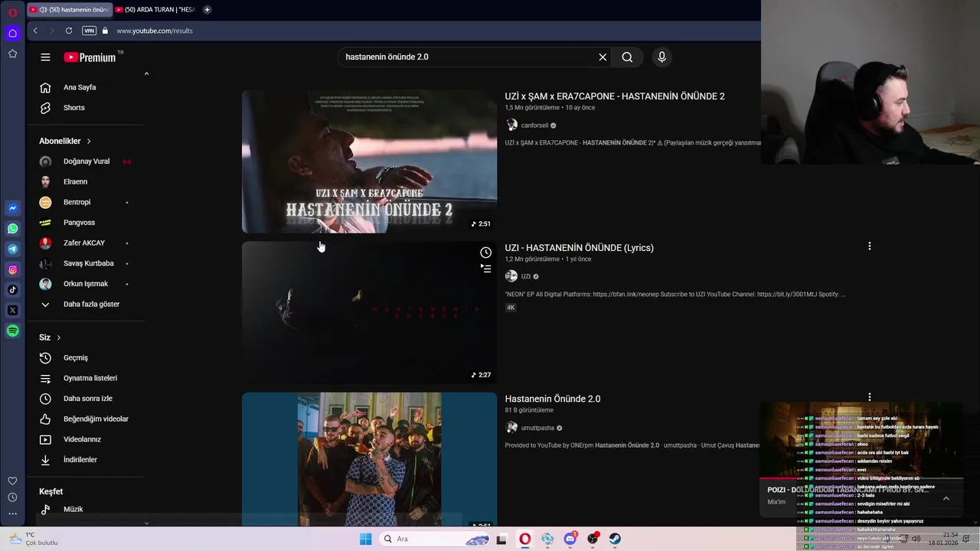Click the YouTube Premium logo
The image size is (980, 551).
click(x=93, y=57)
